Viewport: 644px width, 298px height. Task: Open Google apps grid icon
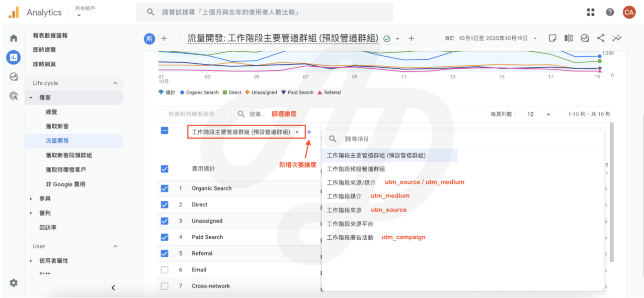point(591,12)
